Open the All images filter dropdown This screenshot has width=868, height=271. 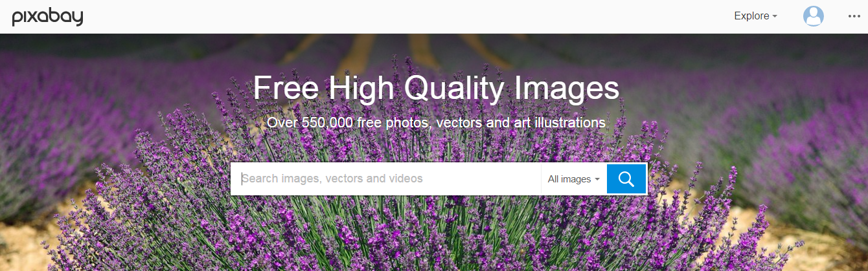click(573, 179)
